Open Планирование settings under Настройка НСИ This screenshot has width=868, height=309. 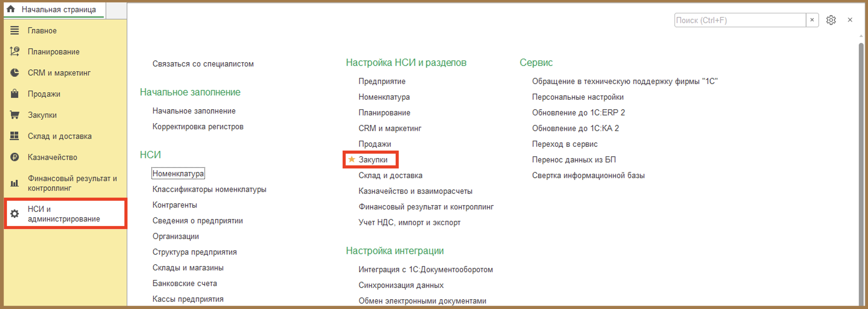pyautogui.click(x=384, y=113)
